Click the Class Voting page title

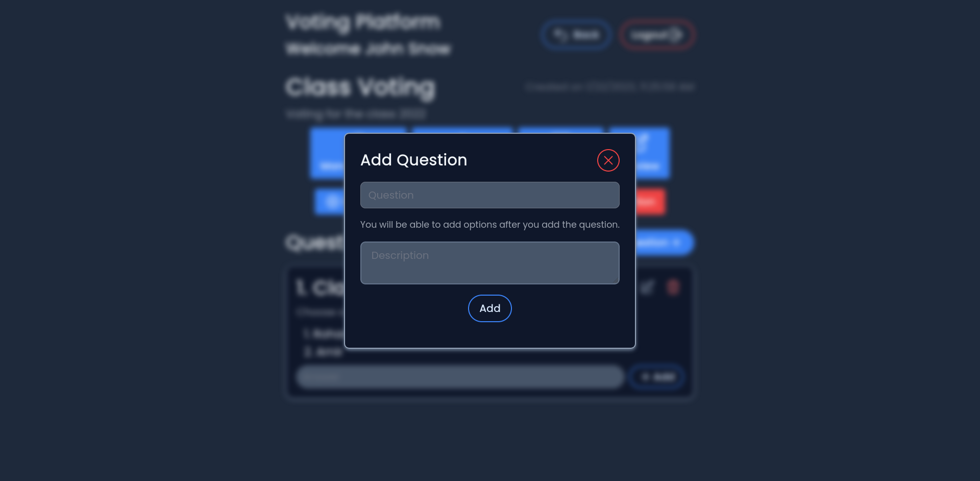360,87
